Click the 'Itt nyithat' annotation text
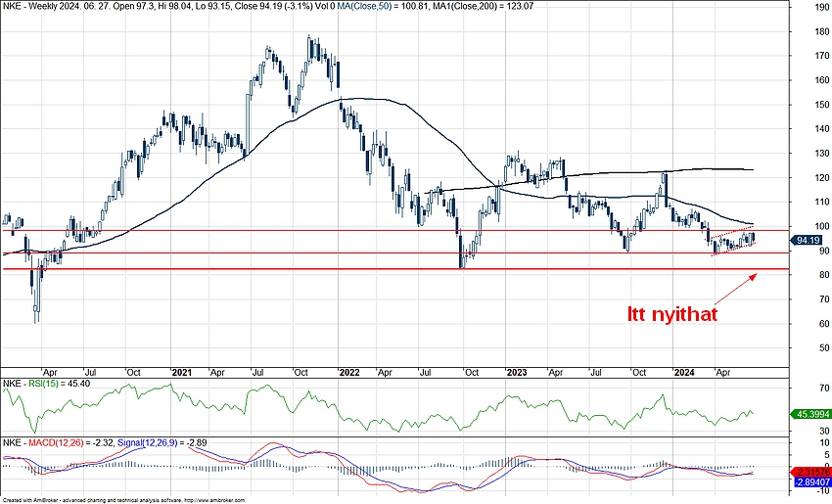The width and height of the screenshot is (832, 504). pos(672,313)
